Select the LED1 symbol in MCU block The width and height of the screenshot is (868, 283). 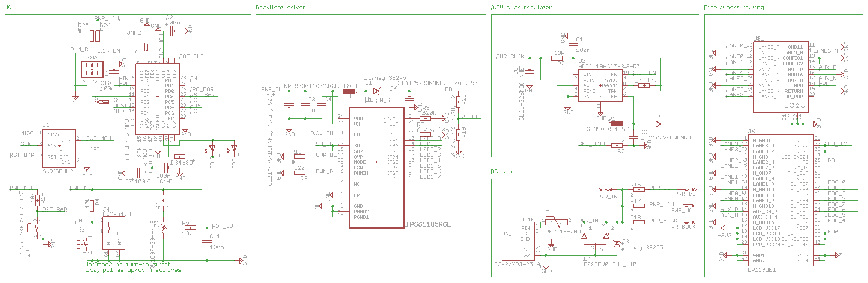pos(212,148)
